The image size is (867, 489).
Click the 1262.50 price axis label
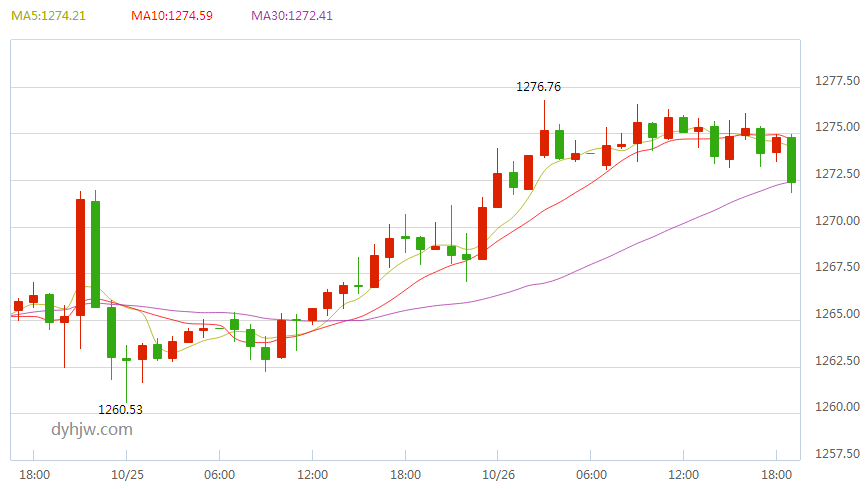pyautogui.click(x=836, y=360)
